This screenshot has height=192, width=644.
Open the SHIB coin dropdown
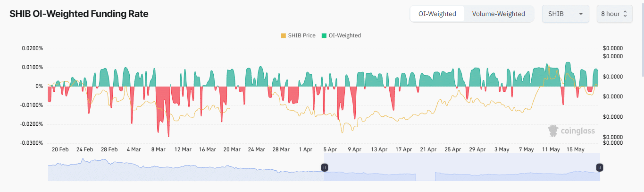[565, 14]
